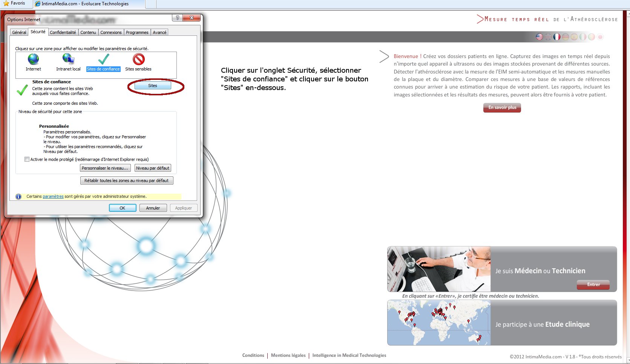
Task: Select the Sites de confiance checkmark icon
Action: 103,60
